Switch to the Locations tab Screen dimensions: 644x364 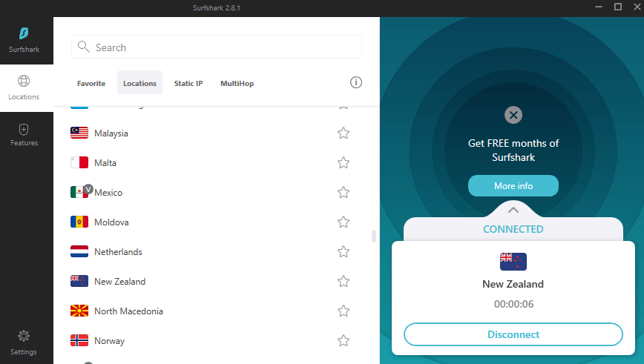pos(139,82)
